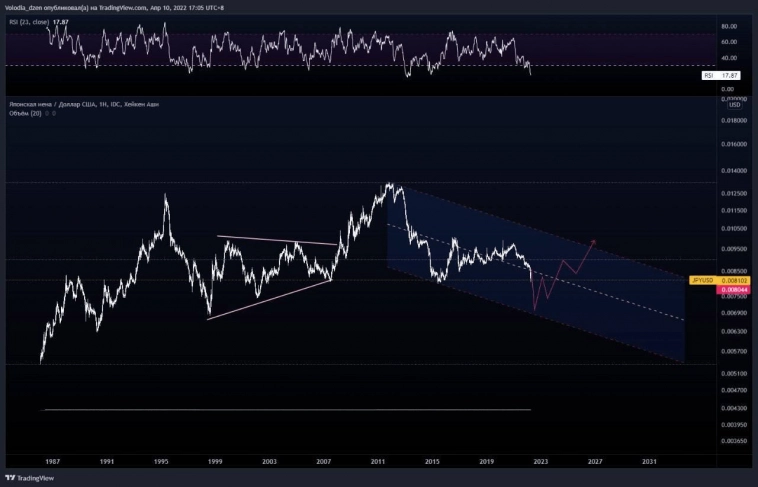This screenshot has width=758, height=487.
Task: Select the 2031 label on time axis
Action: 649,462
